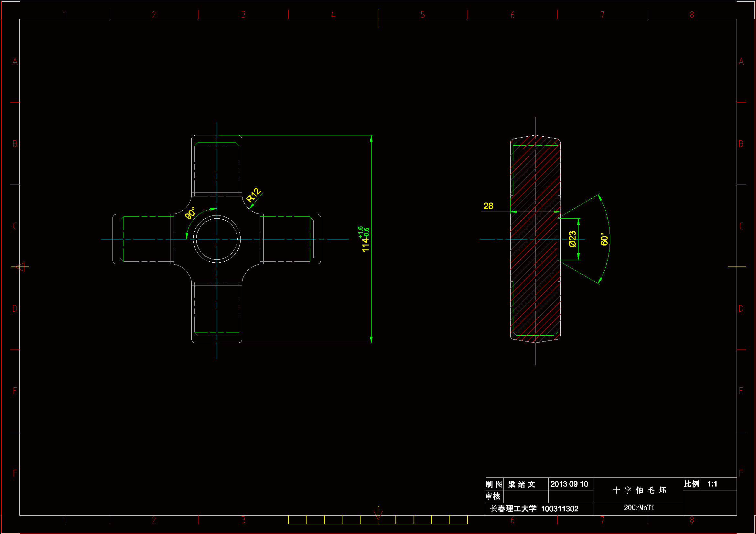Click the left border triangle centering marker

[x=20, y=267]
